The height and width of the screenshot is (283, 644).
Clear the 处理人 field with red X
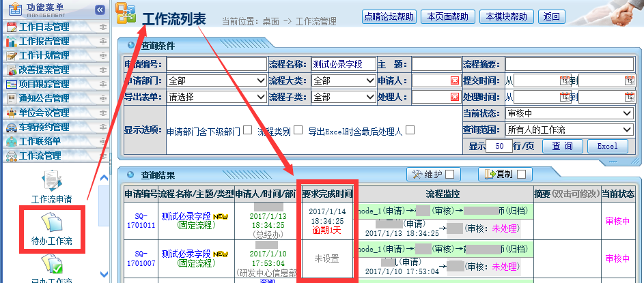click(454, 97)
